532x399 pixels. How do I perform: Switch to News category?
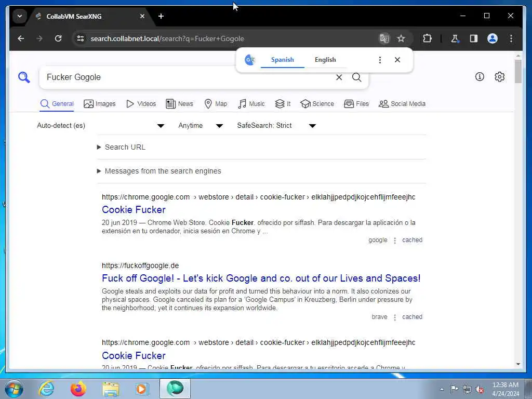[179, 104]
